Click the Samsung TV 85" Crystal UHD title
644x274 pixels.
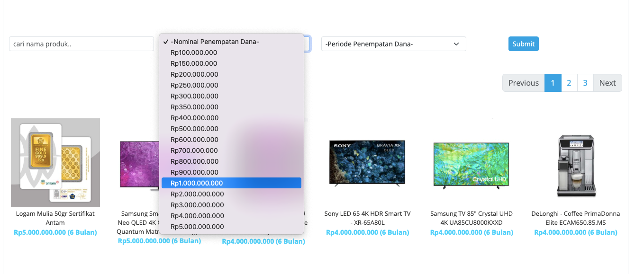pyautogui.click(x=472, y=218)
